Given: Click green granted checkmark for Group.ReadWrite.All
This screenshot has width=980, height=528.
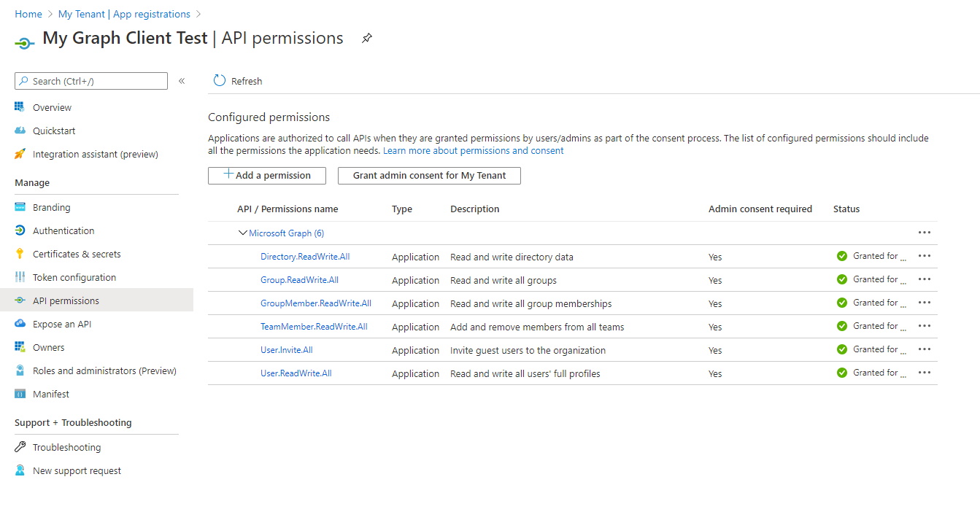Looking at the screenshot, I should pyautogui.click(x=842, y=279).
